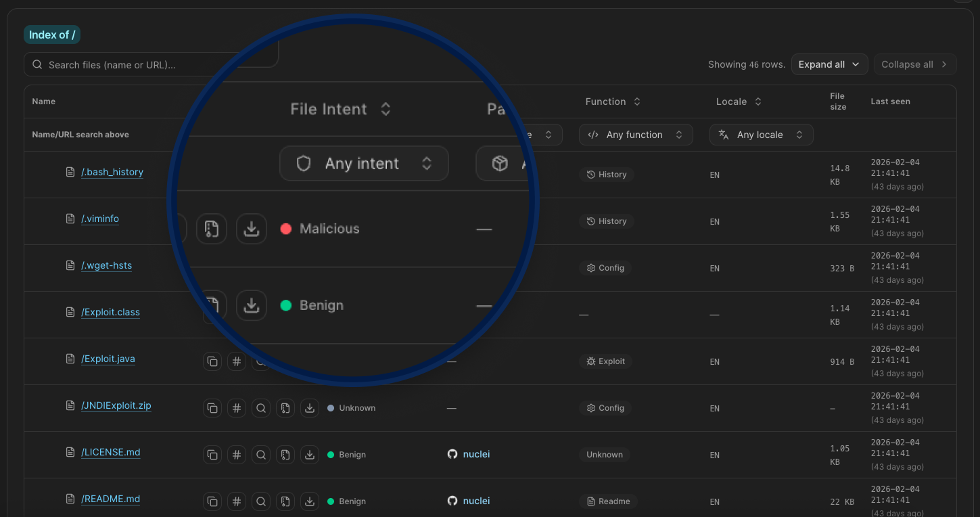
Task: Copy the JNDIExploit.zip file URL
Action: point(212,408)
